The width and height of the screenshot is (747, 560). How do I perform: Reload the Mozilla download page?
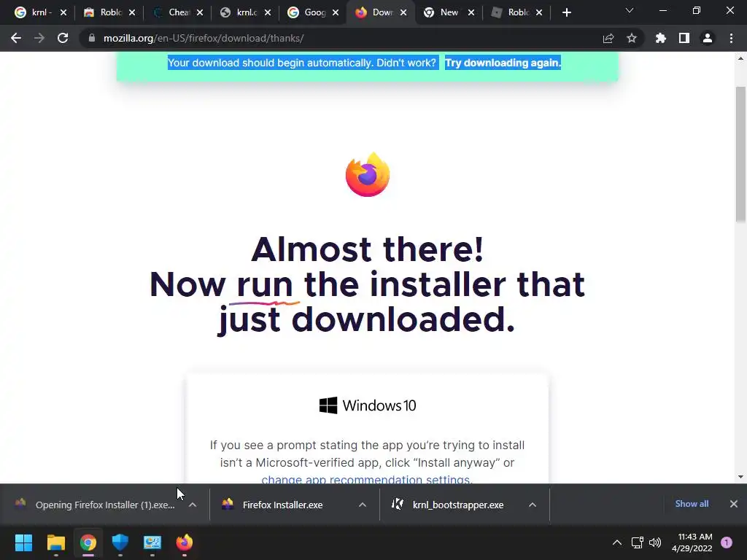pos(63,38)
